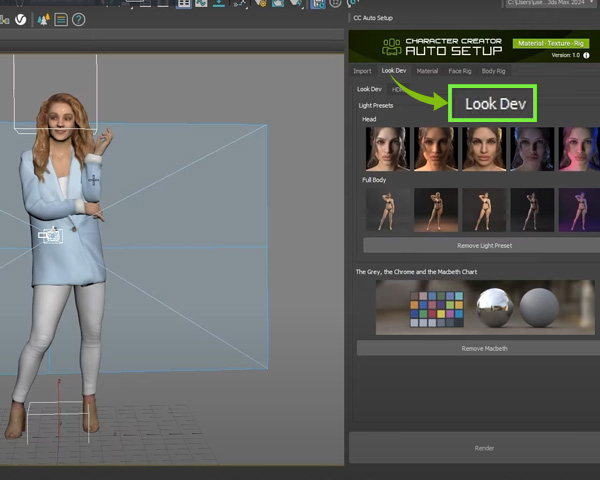Click the V-Ray logo toolbar icon
The image size is (600, 480).
pyautogui.click(x=21, y=20)
